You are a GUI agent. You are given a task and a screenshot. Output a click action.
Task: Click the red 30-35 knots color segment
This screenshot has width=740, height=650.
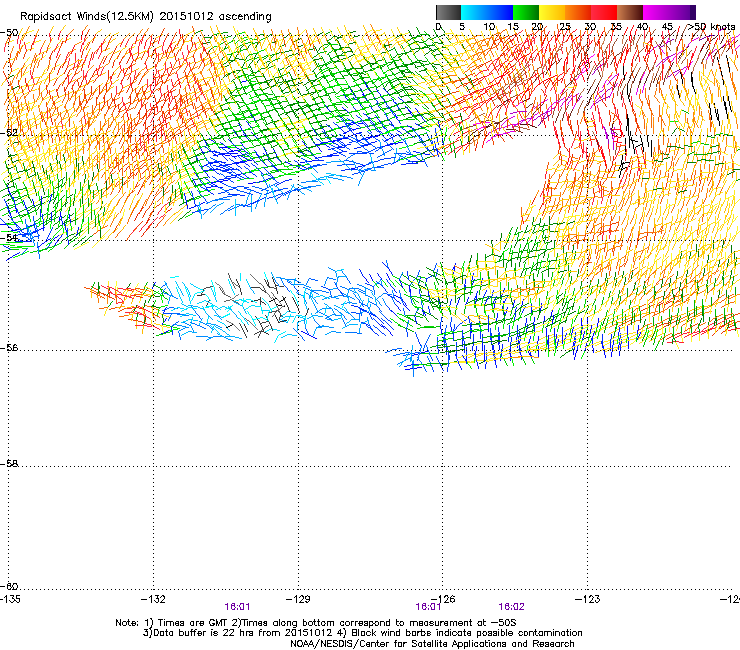[604, 12]
